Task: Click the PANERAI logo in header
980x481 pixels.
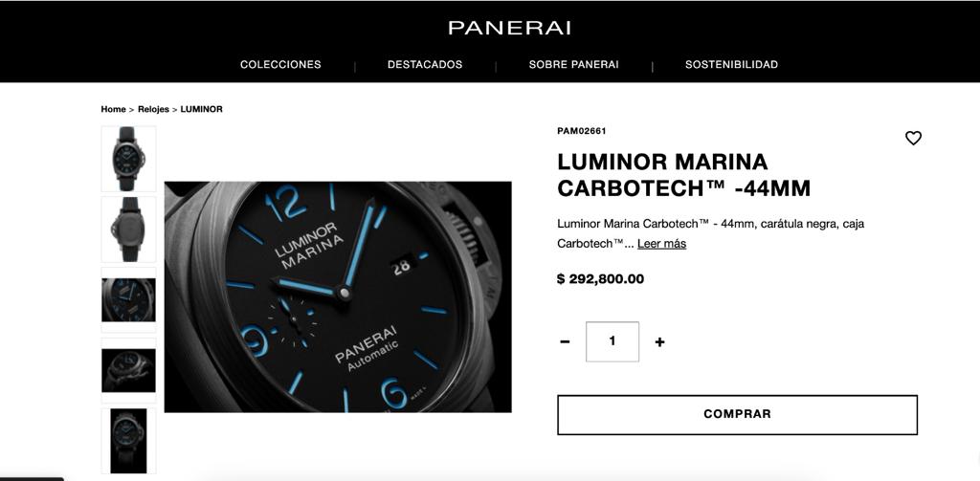Action: click(509, 28)
